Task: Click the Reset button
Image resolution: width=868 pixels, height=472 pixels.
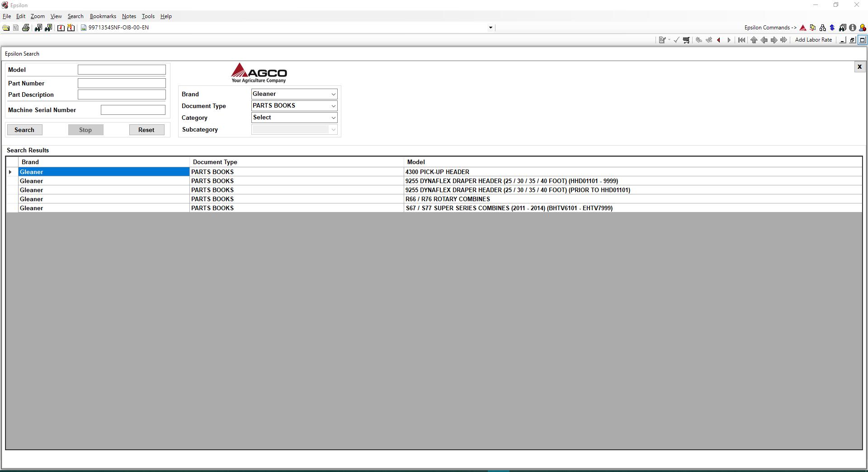Action: point(146,130)
